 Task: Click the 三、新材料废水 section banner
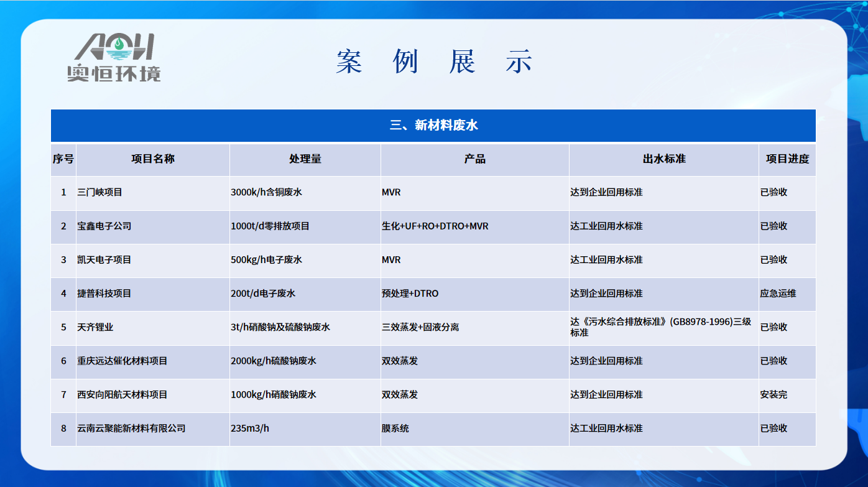pos(433,126)
